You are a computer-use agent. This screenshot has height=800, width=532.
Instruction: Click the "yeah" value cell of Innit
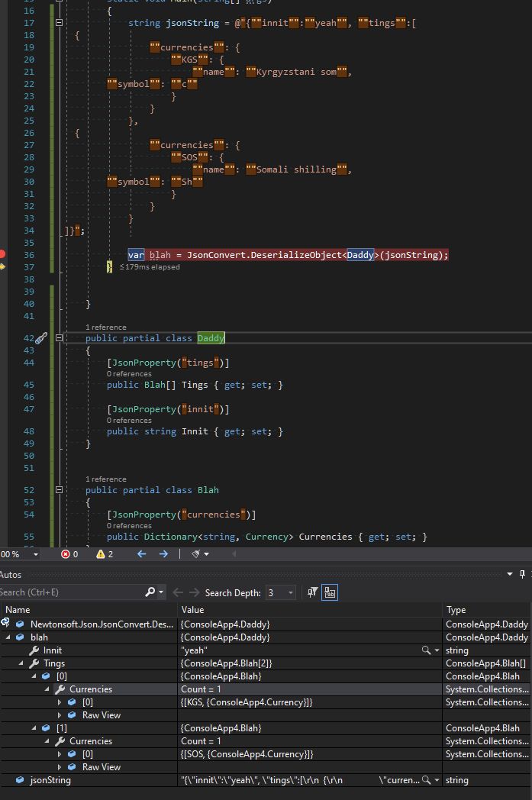310,650
